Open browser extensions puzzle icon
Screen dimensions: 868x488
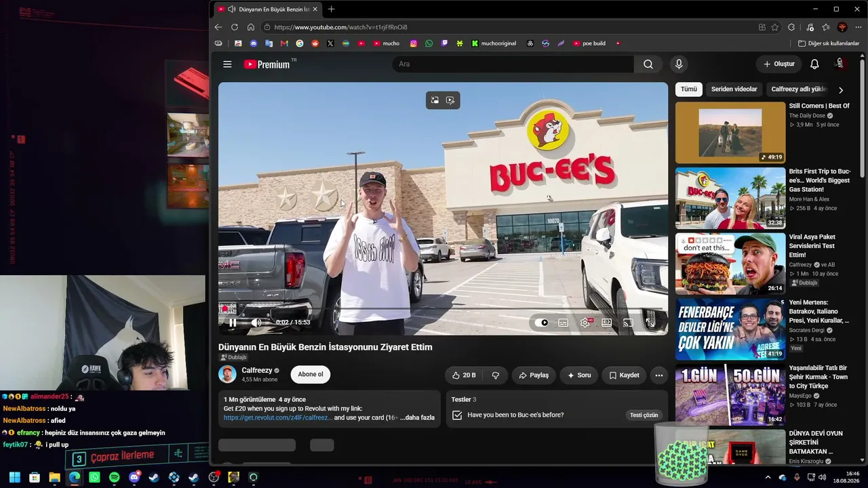tap(791, 27)
